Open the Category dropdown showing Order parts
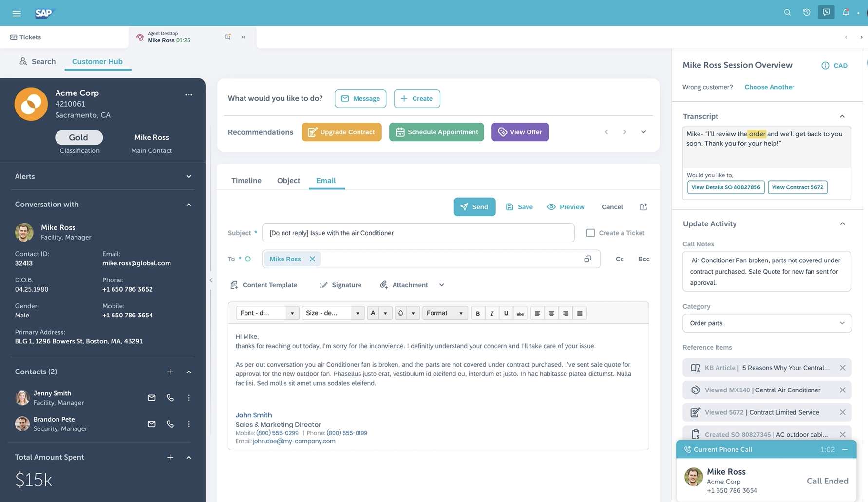 [x=766, y=323]
